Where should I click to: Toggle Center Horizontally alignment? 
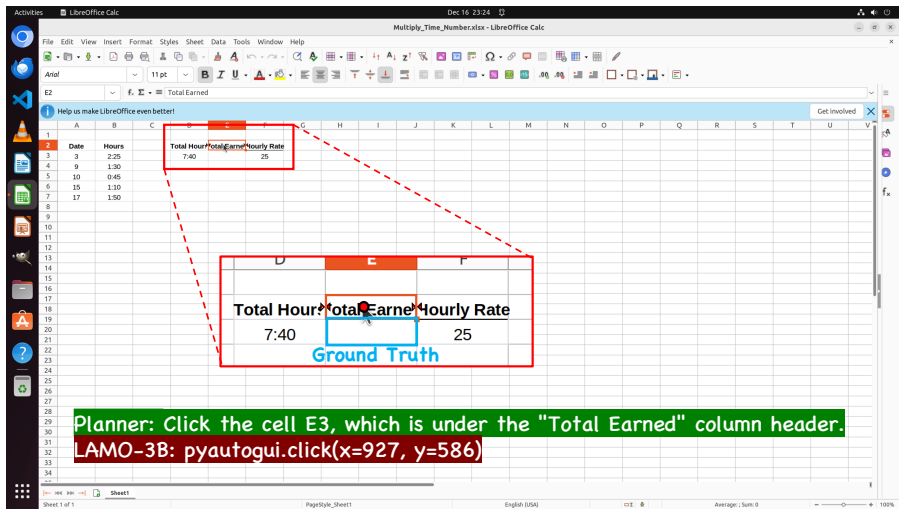click(x=320, y=74)
